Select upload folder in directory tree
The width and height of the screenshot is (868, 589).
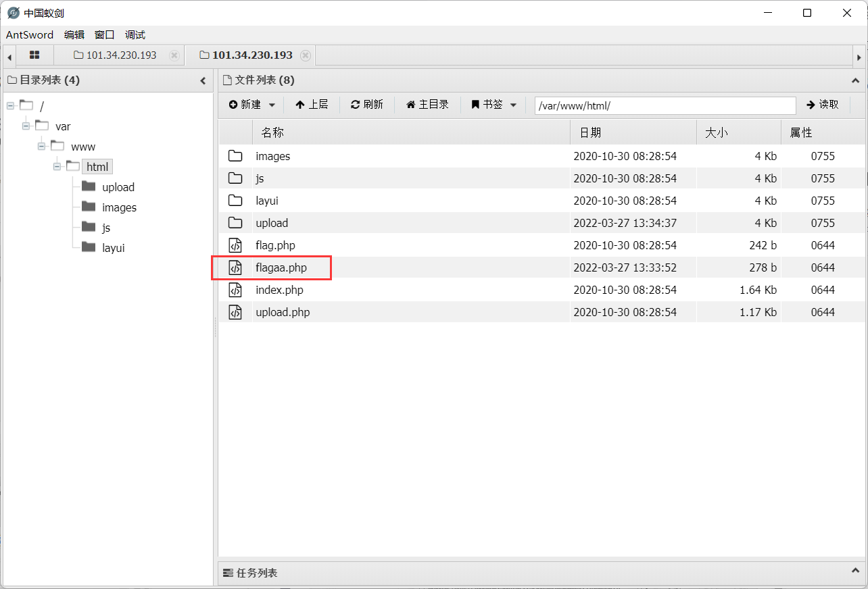pyautogui.click(x=118, y=187)
